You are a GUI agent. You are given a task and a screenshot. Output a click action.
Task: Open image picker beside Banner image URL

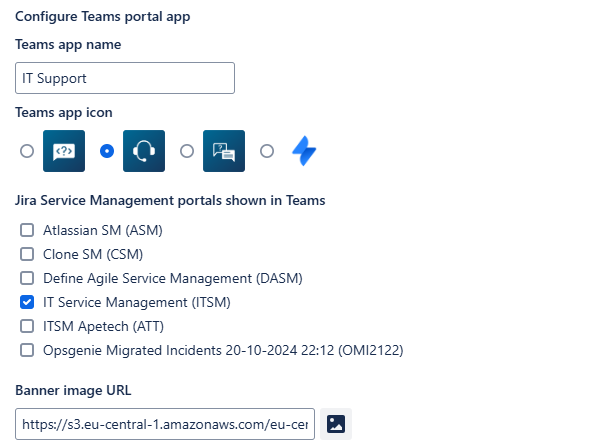pyautogui.click(x=337, y=424)
